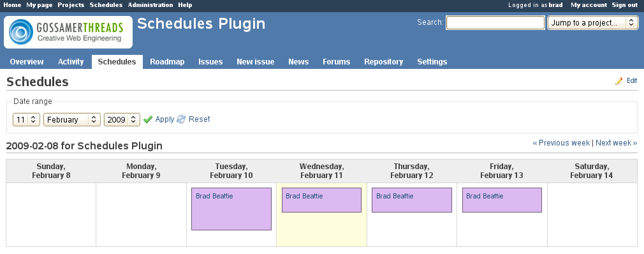The height and width of the screenshot is (254, 644).
Task: Open the February month dropdown
Action: pyautogui.click(x=72, y=119)
